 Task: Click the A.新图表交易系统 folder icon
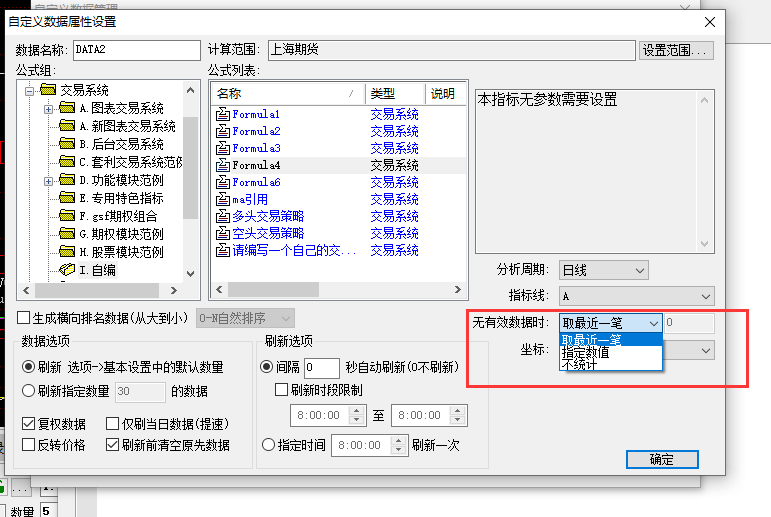click(x=67, y=125)
